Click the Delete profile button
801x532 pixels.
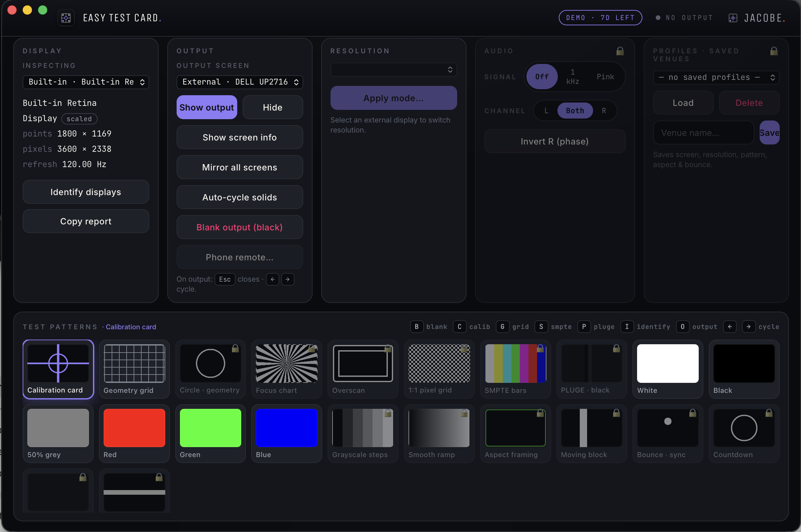tap(749, 103)
